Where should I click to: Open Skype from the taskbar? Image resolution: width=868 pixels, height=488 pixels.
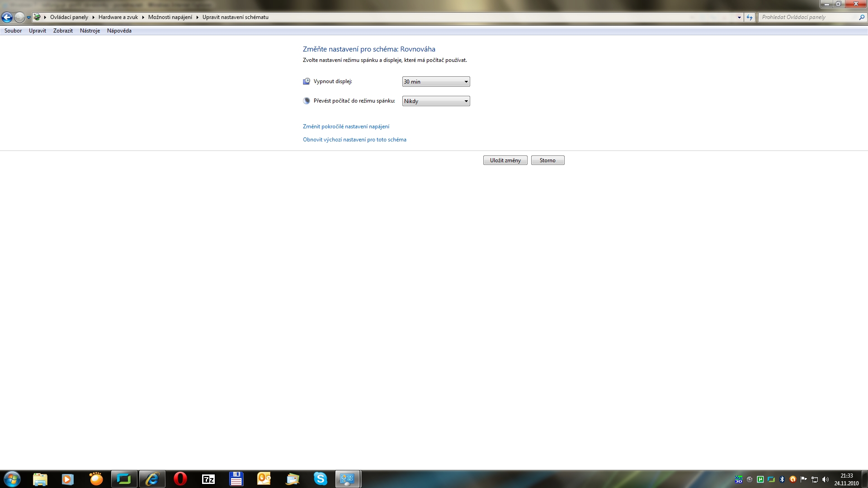320,479
